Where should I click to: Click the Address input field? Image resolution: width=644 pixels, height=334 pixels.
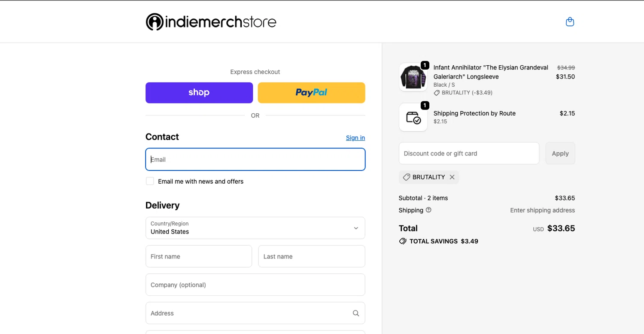coord(255,313)
